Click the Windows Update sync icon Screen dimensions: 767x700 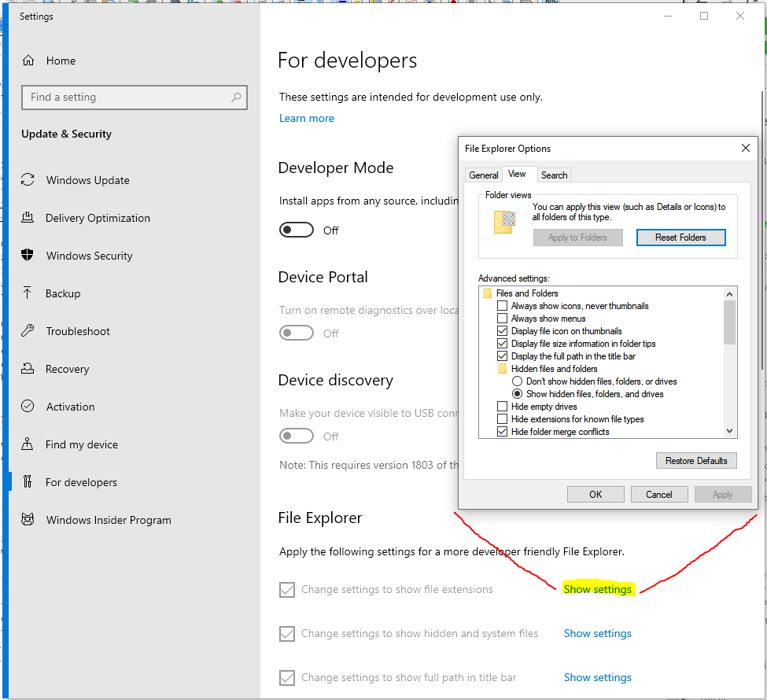pyautogui.click(x=28, y=179)
